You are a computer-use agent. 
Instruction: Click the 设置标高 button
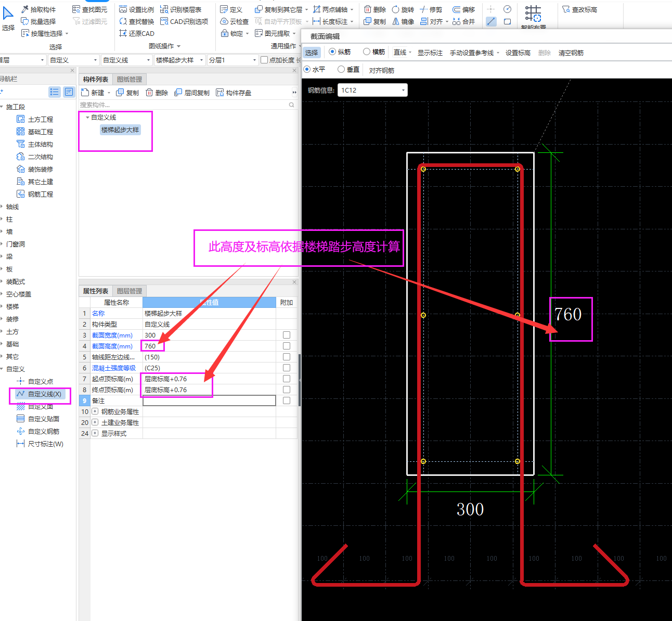pyautogui.click(x=518, y=53)
